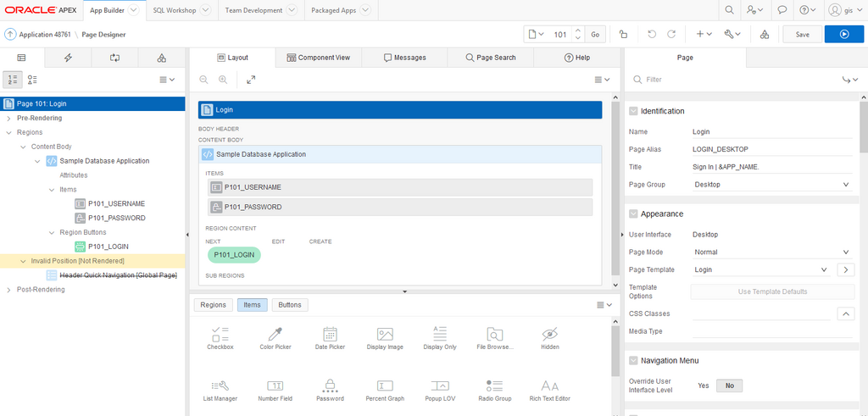Click the page number stepper up arrow
Viewport: 868px width, 416px height.
[578, 31]
